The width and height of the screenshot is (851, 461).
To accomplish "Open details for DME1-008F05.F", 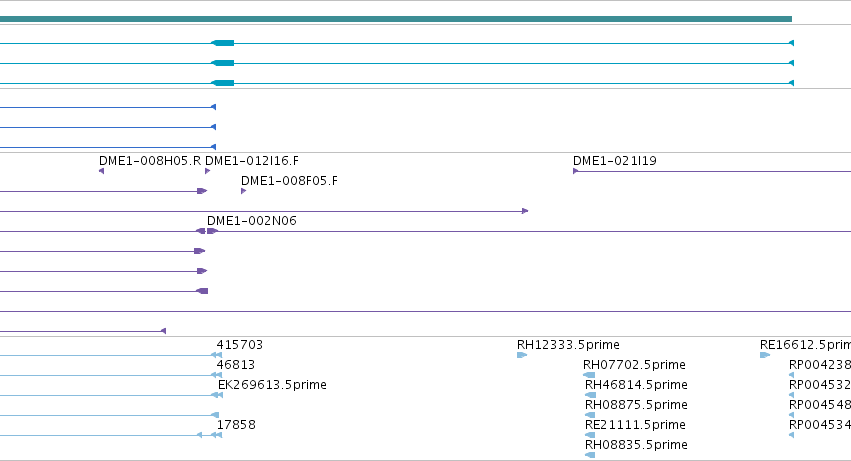I will 289,181.
